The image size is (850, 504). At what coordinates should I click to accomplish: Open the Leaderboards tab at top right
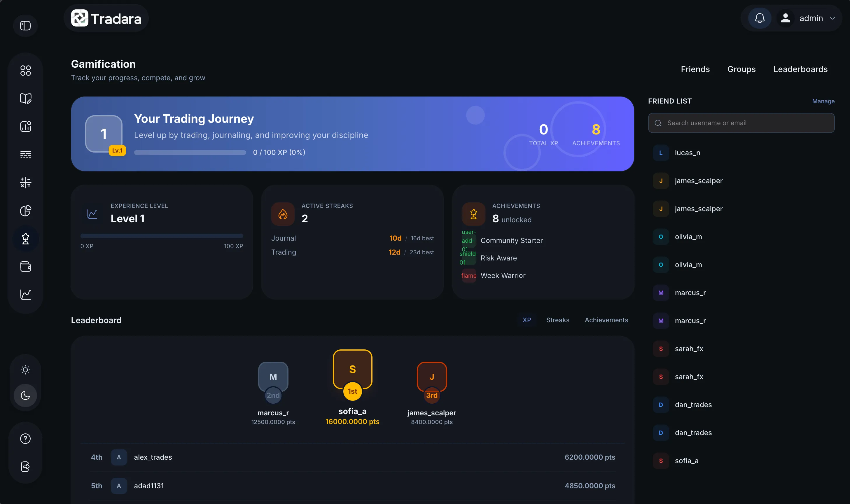point(800,69)
